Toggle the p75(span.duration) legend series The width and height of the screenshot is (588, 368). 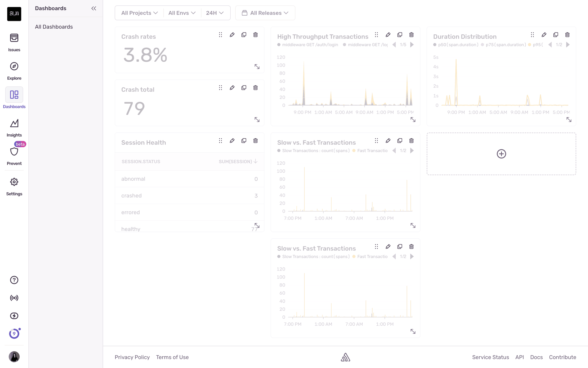(503, 45)
